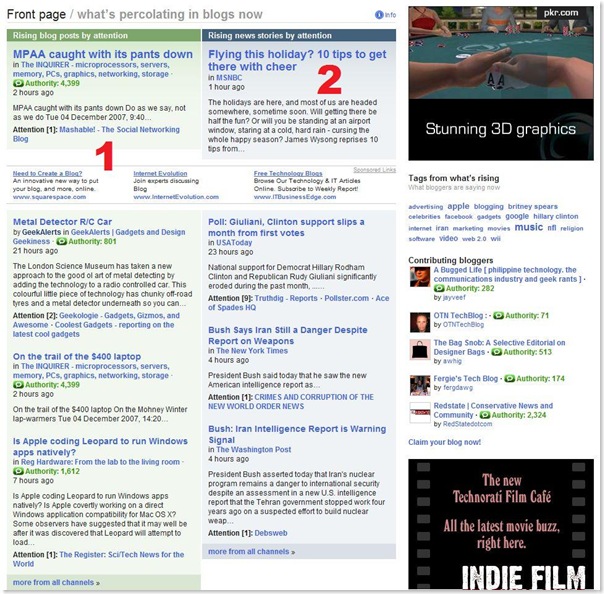Open 'Bush: Iran Intelligence Report' story

pyautogui.click(x=297, y=434)
